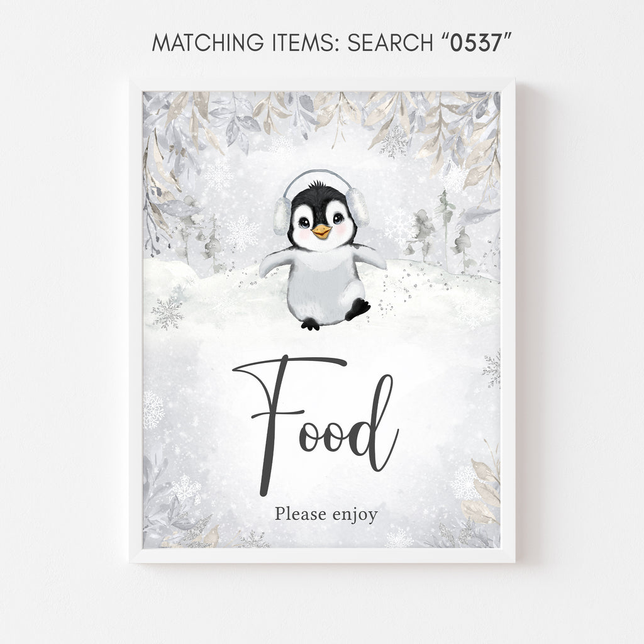Screen dimensions: 644x644
Task: Click the snowflake in the bottom-left foliage
Action: [186, 488]
